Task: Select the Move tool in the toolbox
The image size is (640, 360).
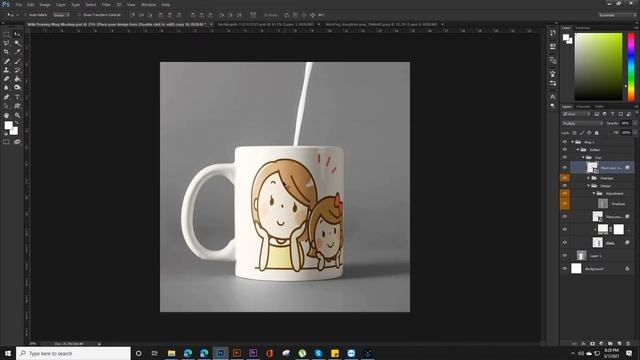Action: (x=17, y=35)
